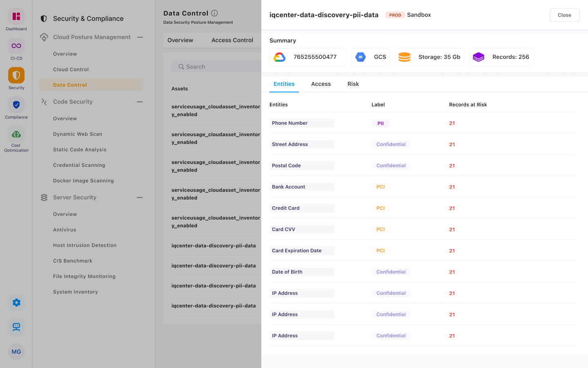This screenshot has width=588, height=368.
Task: Collapse the Code Security section
Action: (x=140, y=102)
